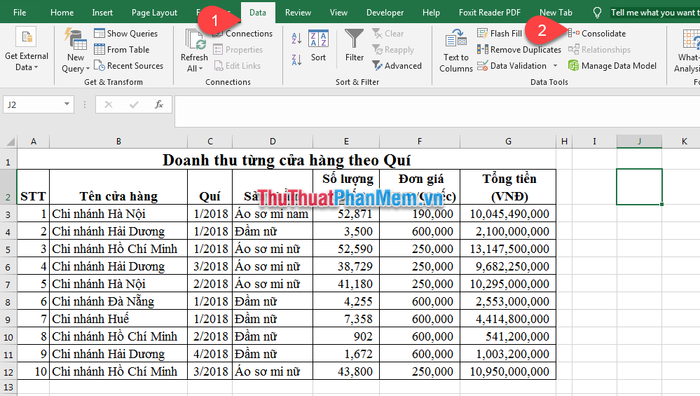The image size is (700, 396).
Task: Click the Consolidate button
Action: coord(597,33)
